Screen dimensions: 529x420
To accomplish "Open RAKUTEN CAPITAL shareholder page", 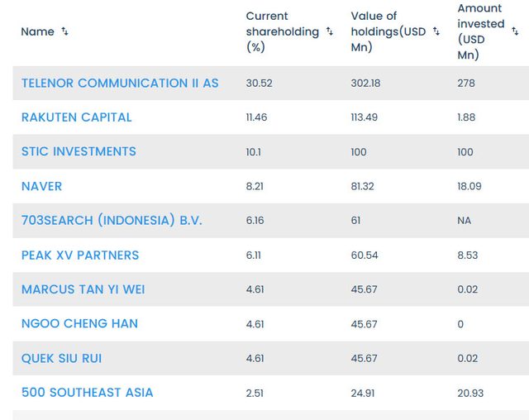I will coord(76,117).
